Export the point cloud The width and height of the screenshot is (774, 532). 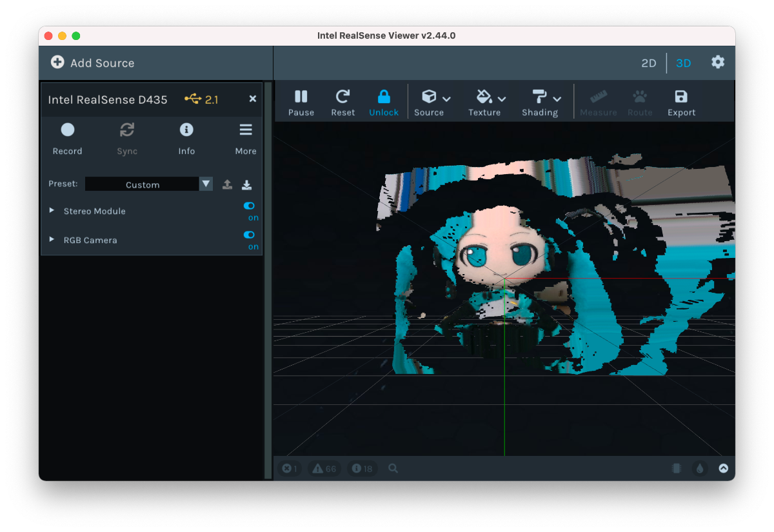pos(681,103)
